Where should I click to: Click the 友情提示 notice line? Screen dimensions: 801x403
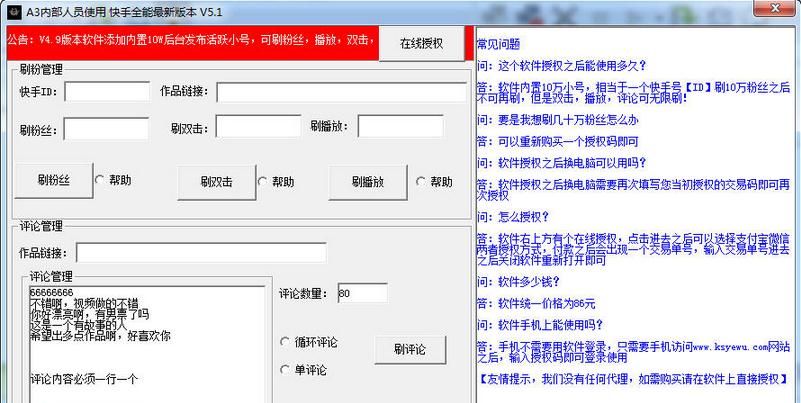click(x=633, y=379)
